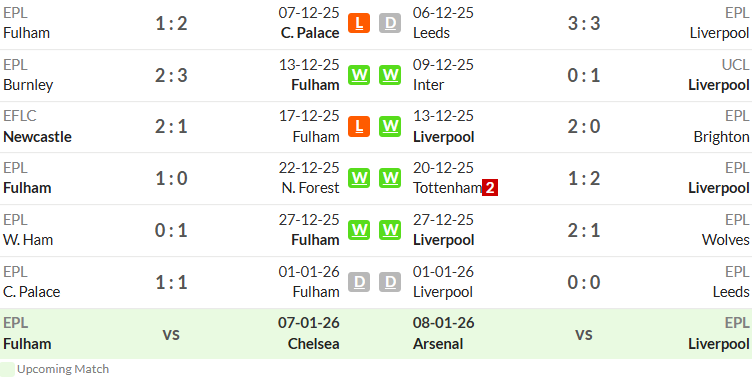
Task: Click the gray D badge for Liverpool vs Leeds 0:0
Action: 390,282
